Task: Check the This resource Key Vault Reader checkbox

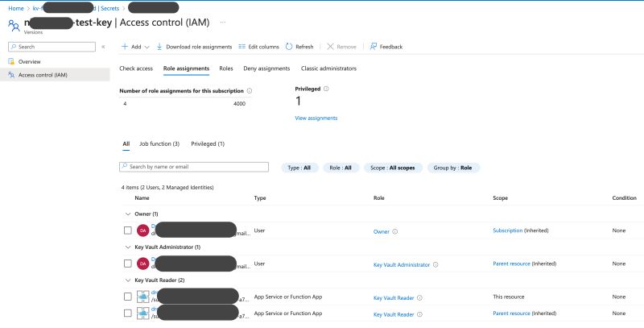Action: [128, 297]
